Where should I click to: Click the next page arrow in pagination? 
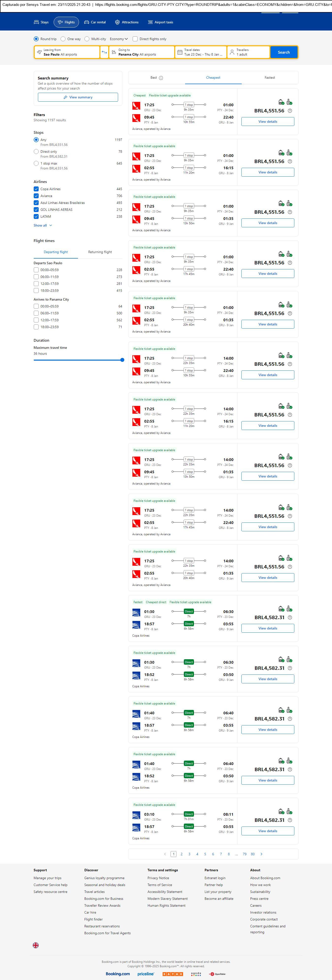coord(261,854)
